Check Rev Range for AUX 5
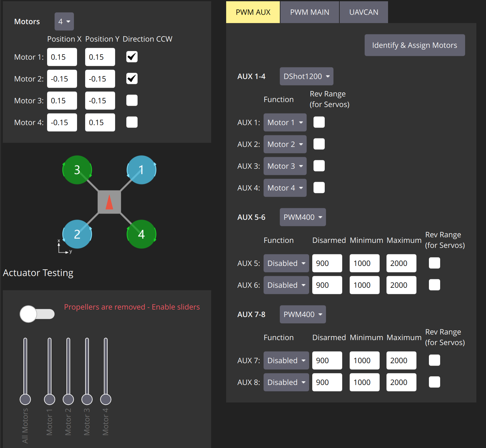This screenshot has height=448, width=486. tap(435, 263)
